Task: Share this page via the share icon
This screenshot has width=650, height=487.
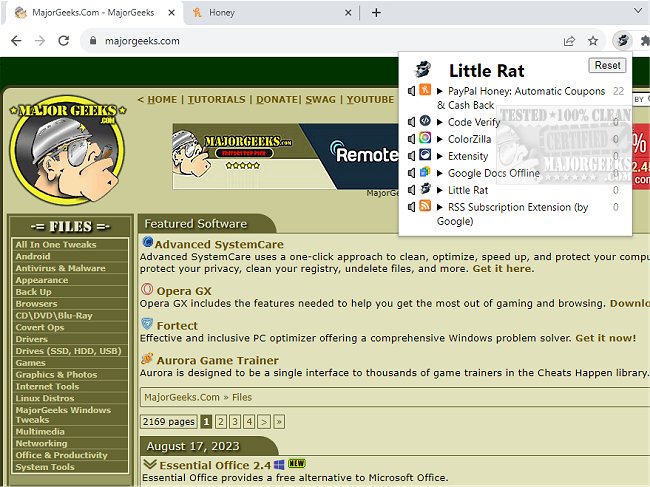Action: (x=569, y=41)
